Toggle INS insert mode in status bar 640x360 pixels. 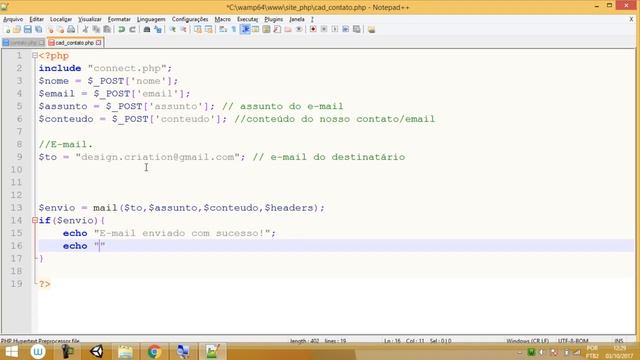tap(618, 340)
